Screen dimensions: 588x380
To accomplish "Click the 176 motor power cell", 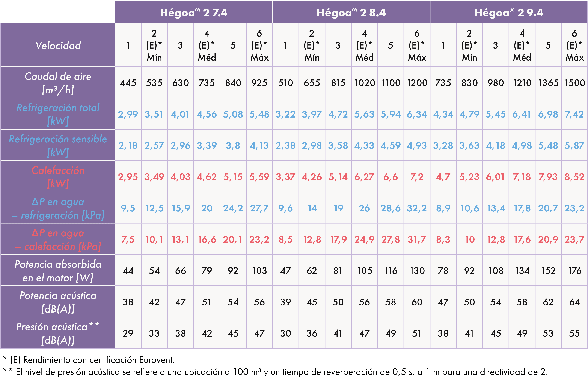I will coord(574,271).
